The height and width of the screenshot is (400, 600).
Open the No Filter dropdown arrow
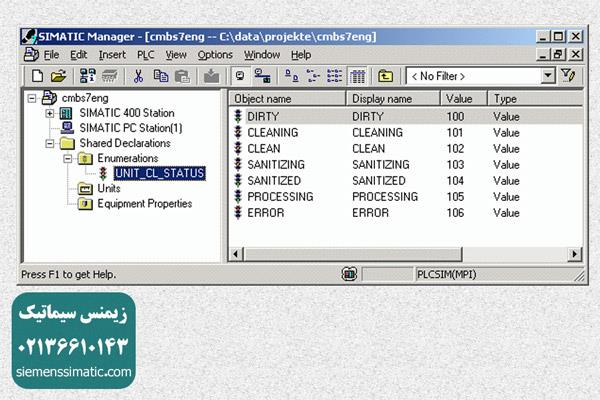[548, 76]
